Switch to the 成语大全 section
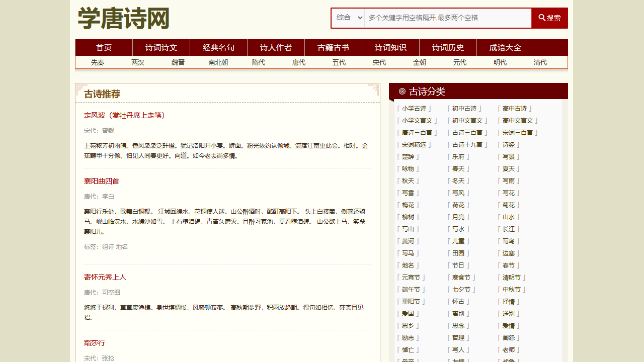 505,47
